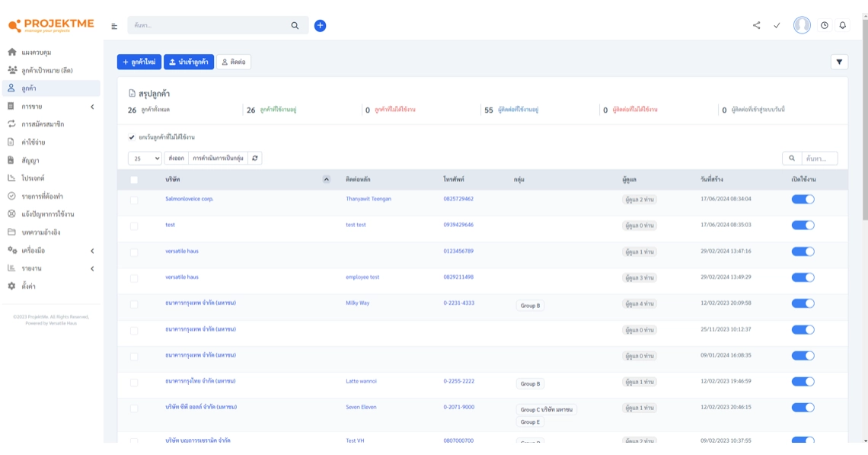The height and width of the screenshot is (455, 868).
Task: Uncheck the exclude inactive customers checkbox
Action: [132, 138]
